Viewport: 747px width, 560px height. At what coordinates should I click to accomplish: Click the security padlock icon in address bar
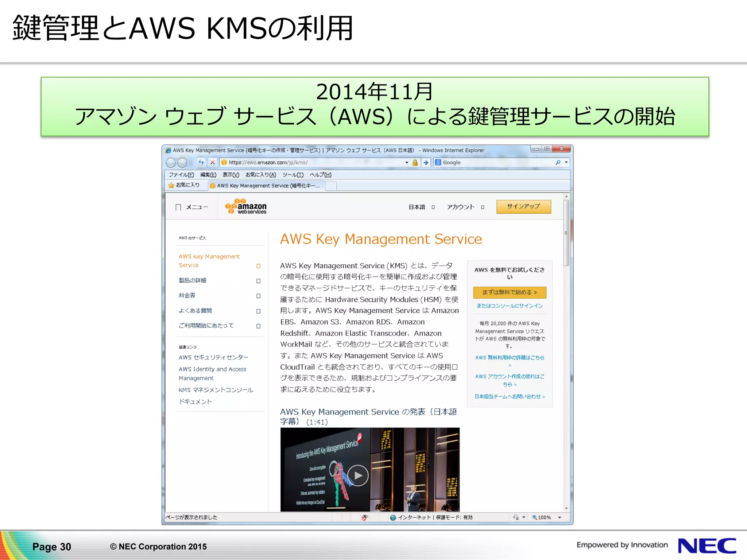[x=415, y=163]
